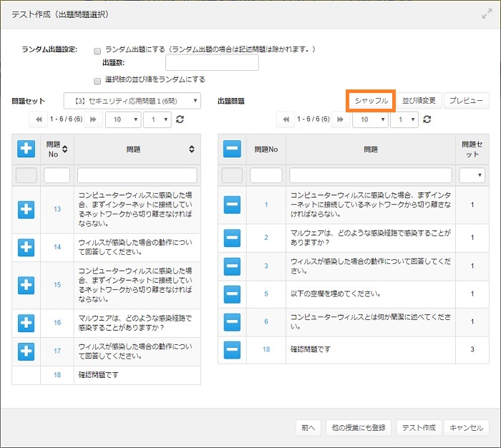Image resolution: width=501 pixels, height=448 pixels.
Task: Open question number 14 link
Action: tap(57, 247)
